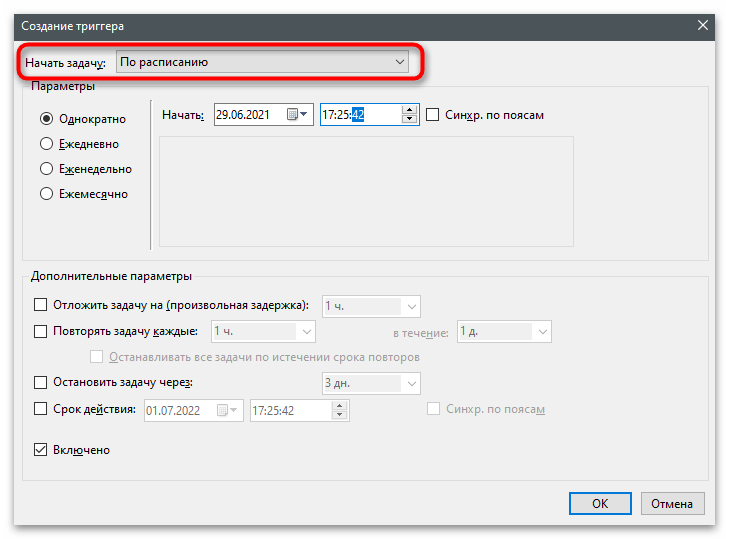Viewport: 729px width, 539px height.
Task: Increase the start time with the up spinner
Action: [x=409, y=110]
